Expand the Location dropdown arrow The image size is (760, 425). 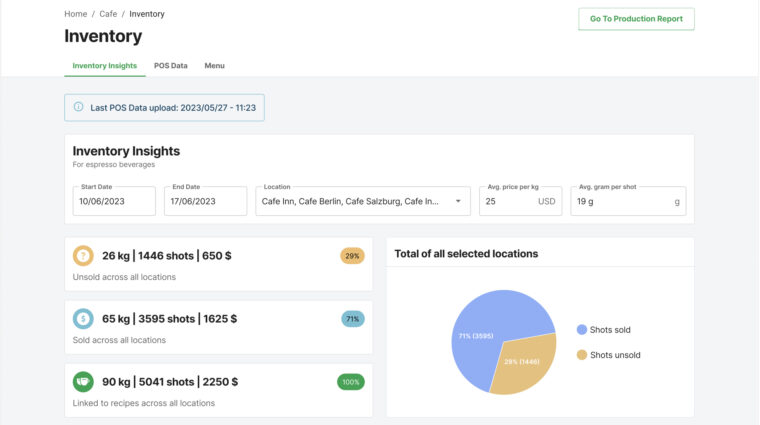coord(458,201)
